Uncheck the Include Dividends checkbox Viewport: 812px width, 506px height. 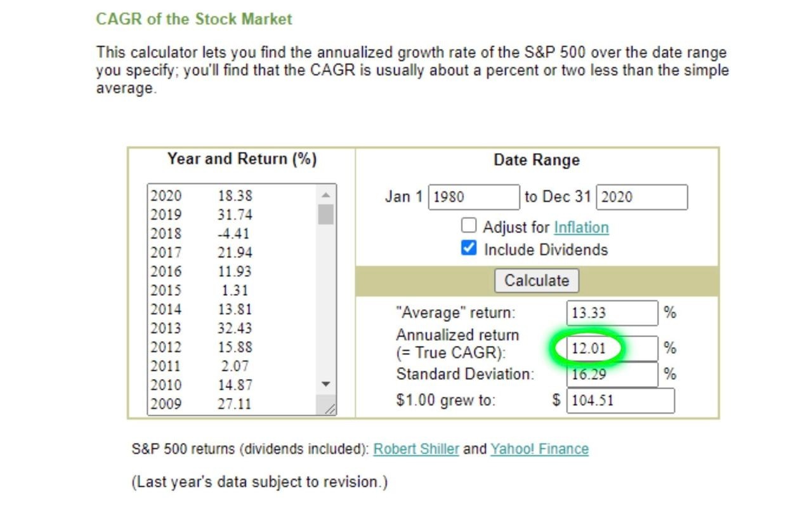coord(469,248)
